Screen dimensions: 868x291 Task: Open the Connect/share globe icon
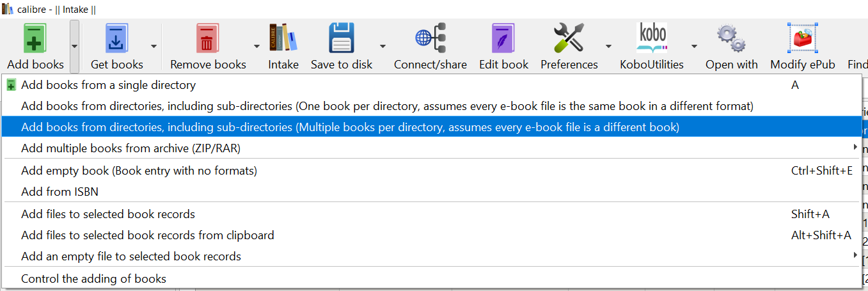click(430, 40)
